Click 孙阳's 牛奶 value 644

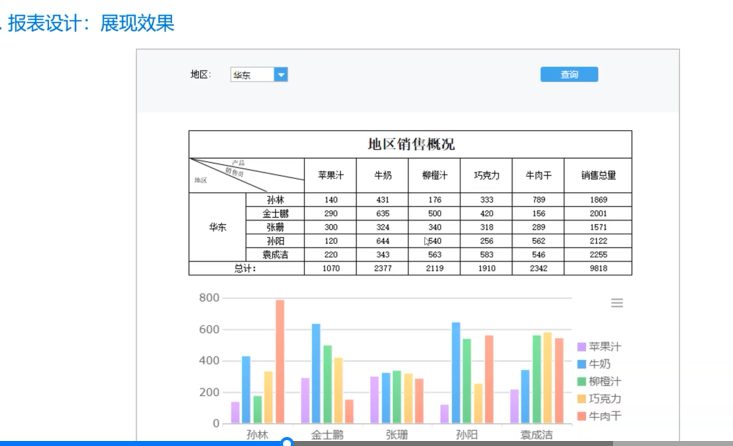(x=382, y=241)
